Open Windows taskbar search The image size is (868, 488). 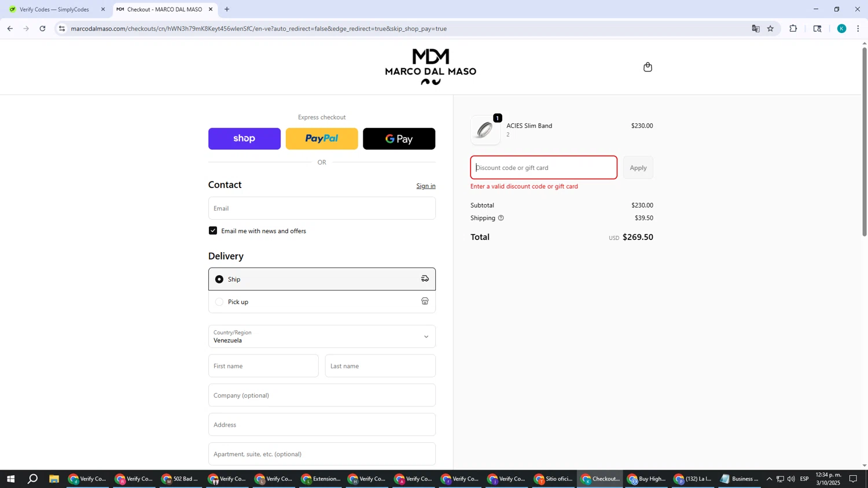(x=32, y=479)
